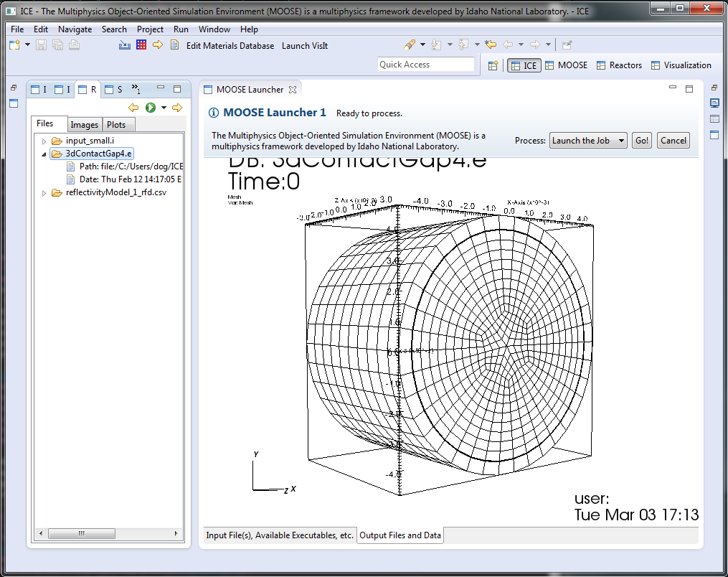Expand the input_small.i tree node
This screenshot has height=577, width=728.
tap(44, 141)
